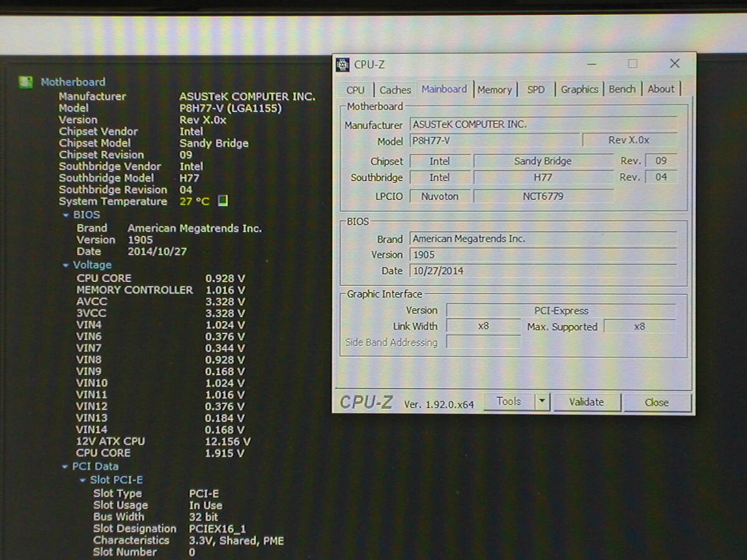This screenshot has width=747, height=560.
Task: Click the Nuvoton LPCIO vendor field
Action: pos(439,197)
